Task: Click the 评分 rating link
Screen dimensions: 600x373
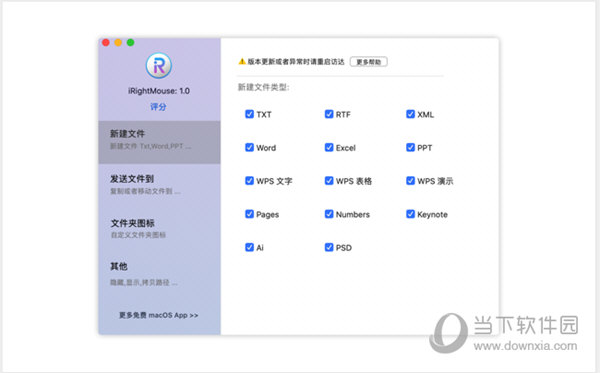Action: 158,107
